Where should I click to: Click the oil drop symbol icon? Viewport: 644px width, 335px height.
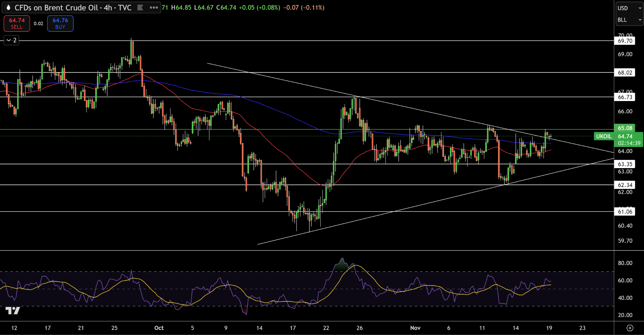(x=8, y=8)
